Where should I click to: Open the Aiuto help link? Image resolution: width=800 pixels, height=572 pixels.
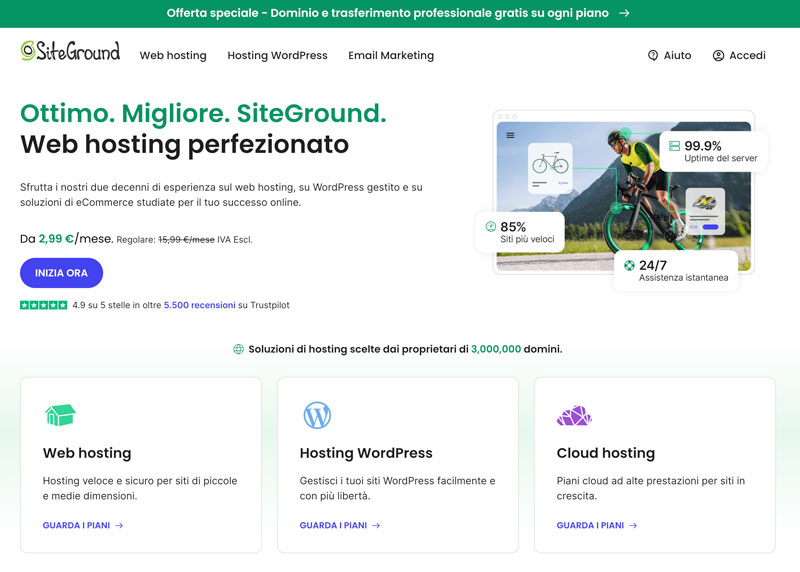click(x=669, y=55)
